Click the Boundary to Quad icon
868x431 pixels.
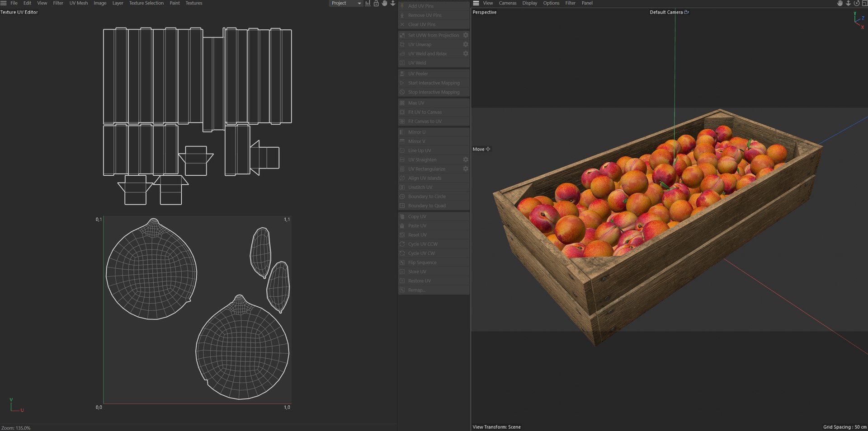tap(402, 206)
